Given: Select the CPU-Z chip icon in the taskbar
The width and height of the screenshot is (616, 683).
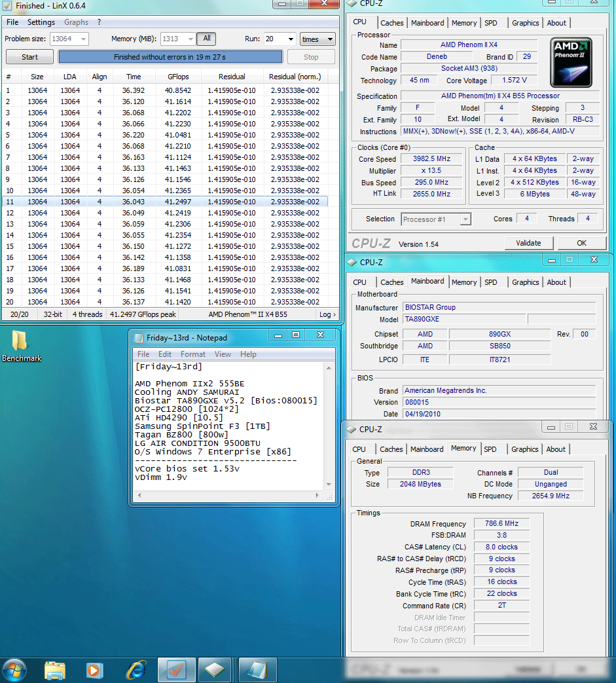Looking at the screenshot, I should (x=216, y=670).
